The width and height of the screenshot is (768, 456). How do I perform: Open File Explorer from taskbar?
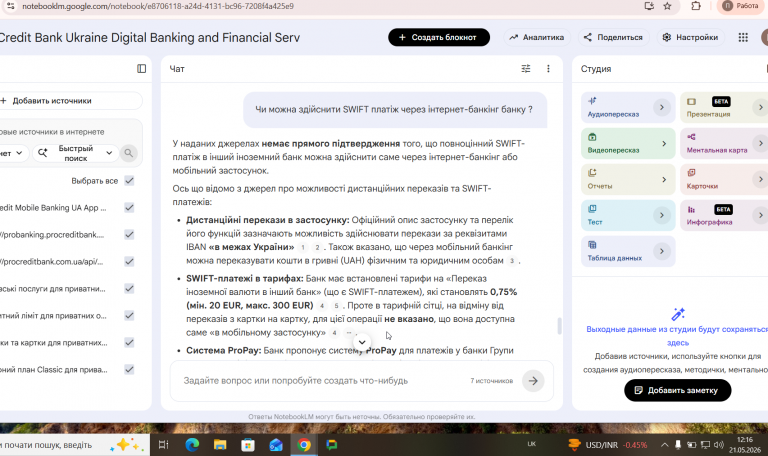220,445
